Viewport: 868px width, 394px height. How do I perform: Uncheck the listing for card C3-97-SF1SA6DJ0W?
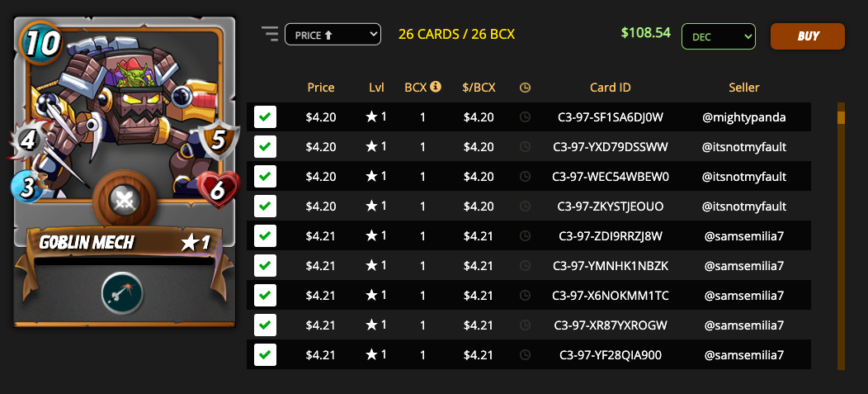[265, 117]
